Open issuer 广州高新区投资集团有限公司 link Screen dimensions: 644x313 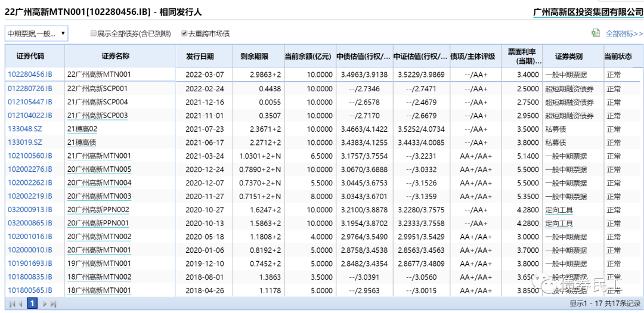point(588,11)
